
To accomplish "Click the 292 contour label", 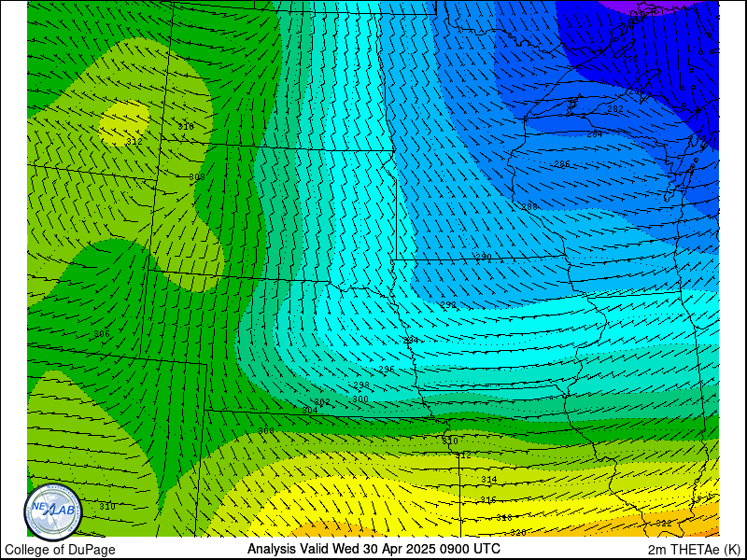I will 448,305.
